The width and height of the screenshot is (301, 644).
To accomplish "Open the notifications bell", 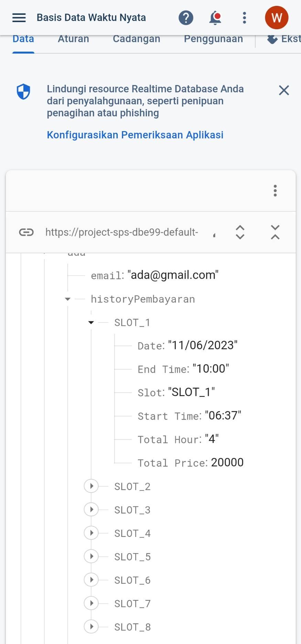I will 215,18.
